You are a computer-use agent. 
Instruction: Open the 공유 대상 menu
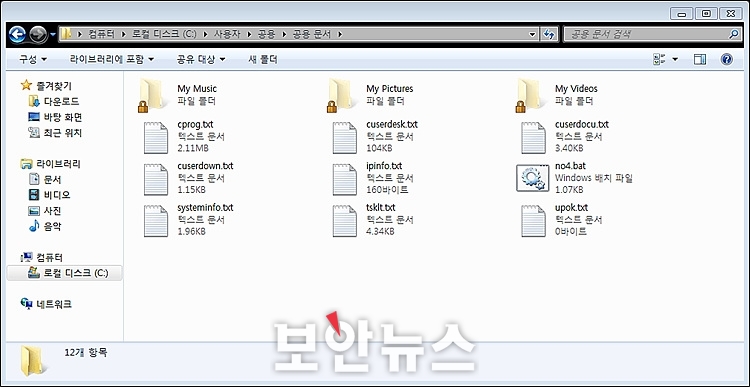pyautogui.click(x=201, y=59)
